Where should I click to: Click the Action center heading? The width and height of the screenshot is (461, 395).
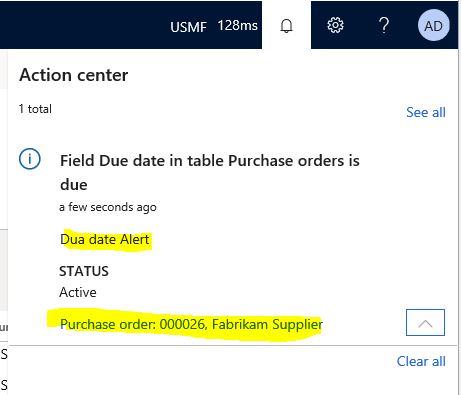[74, 75]
